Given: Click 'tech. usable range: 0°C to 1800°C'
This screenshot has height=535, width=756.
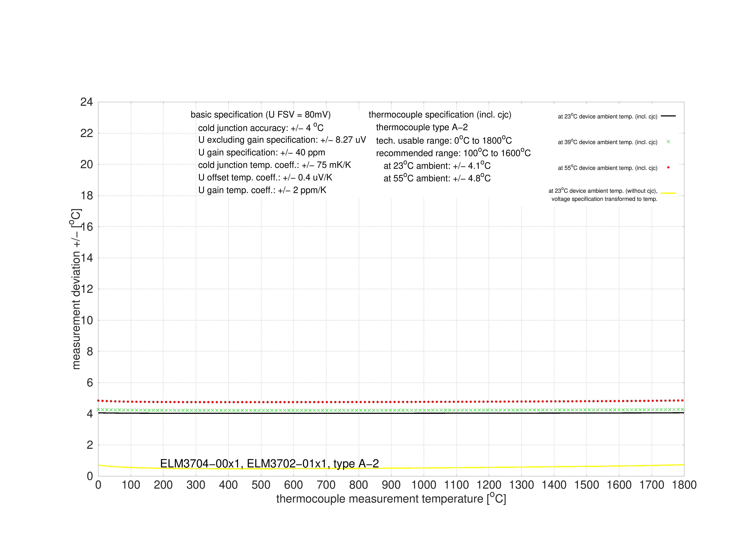Looking at the screenshot, I should coord(444,140).
